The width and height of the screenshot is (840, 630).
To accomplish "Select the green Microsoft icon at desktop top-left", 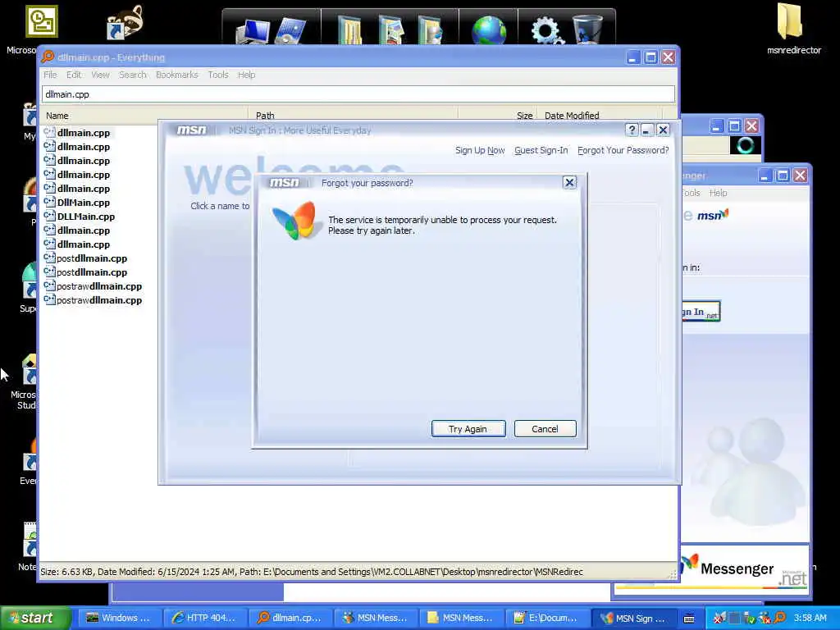I will point(41,21).
